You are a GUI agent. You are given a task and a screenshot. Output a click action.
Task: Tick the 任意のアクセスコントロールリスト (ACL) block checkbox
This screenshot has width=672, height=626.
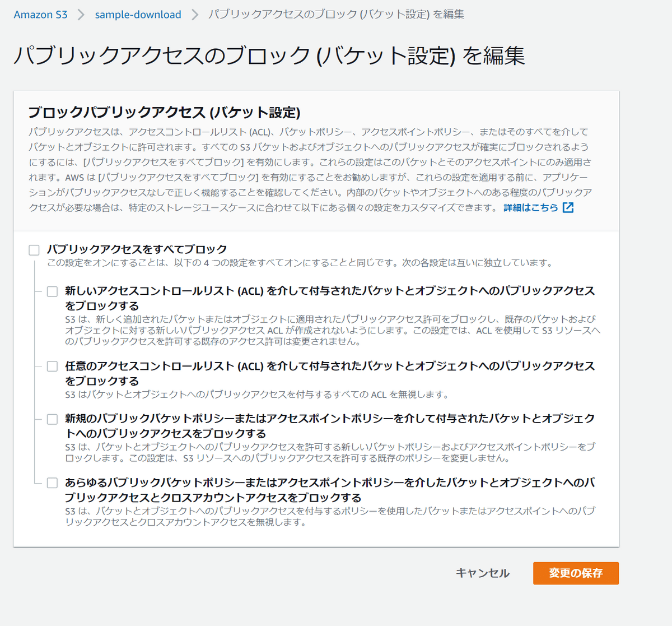pyautogui.click(x=52, y=367)
